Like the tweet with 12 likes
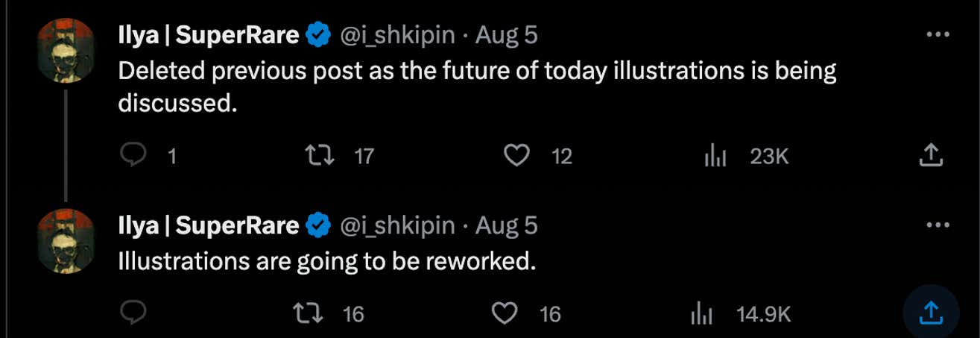Viewport: 980px width, 338px height. point(516,155)
